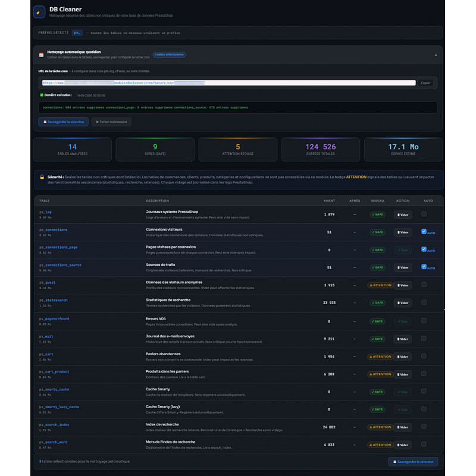Viewport: 476px width, 476px height.
Task: Click Vider for ps_cart
Action: [403, 356]
